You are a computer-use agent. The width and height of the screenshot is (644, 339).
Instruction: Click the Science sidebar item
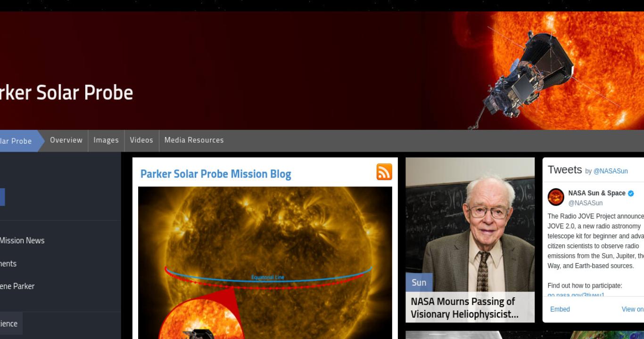(10, 323)
